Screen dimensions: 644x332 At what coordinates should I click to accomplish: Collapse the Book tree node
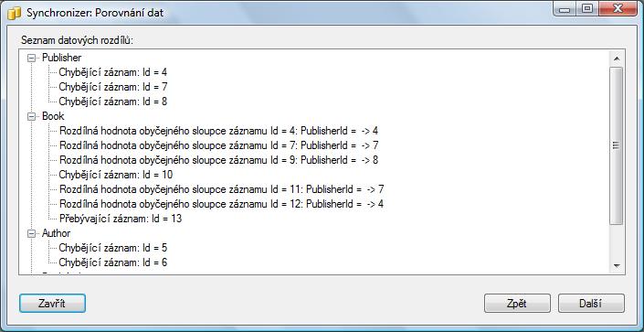[31, 116]
